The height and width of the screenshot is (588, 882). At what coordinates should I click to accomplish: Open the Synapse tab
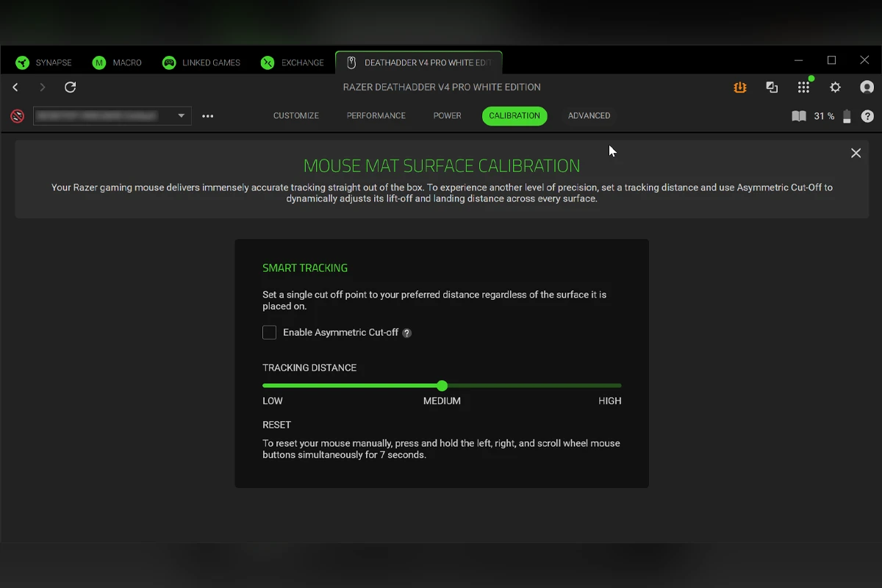pos(44,62)
